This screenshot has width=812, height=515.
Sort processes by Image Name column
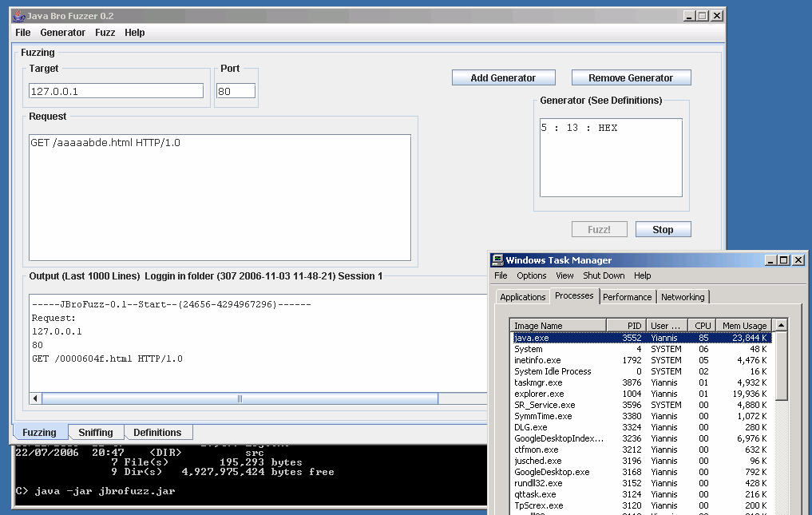click(x=557, y=326)
